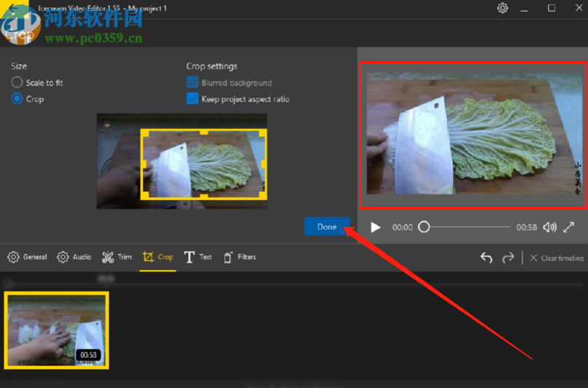Click the bottom-left corner crop handle
This screenshot has height=388, width=588.
[x=144, y=195]
